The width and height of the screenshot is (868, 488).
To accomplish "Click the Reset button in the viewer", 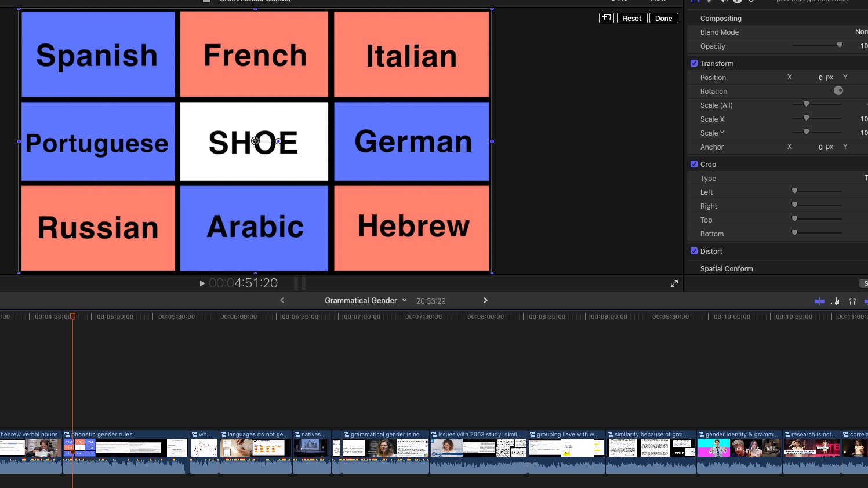I will (632, 18).
